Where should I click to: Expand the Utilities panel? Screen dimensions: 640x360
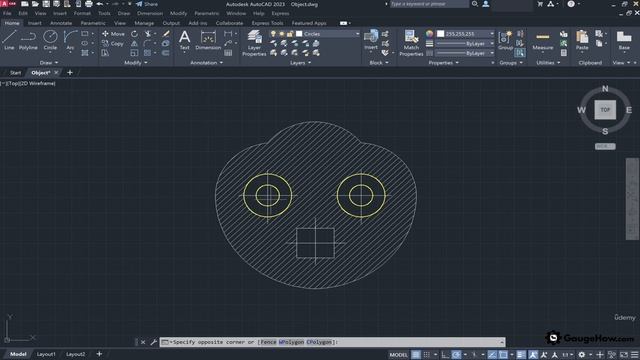click(549, 63)
